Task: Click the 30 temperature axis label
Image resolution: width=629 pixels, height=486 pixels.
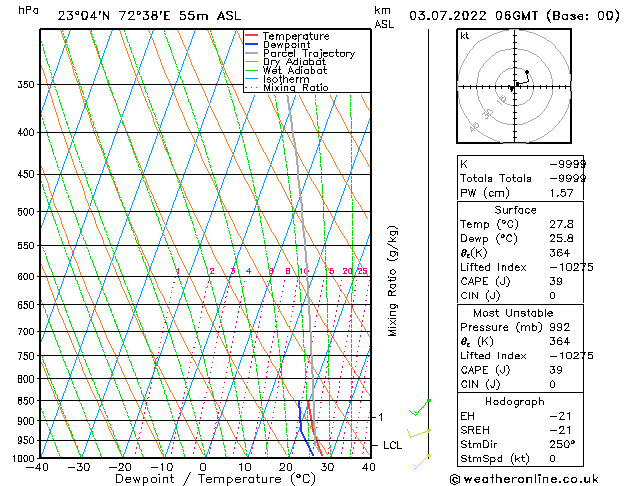Action: (327, 467)
